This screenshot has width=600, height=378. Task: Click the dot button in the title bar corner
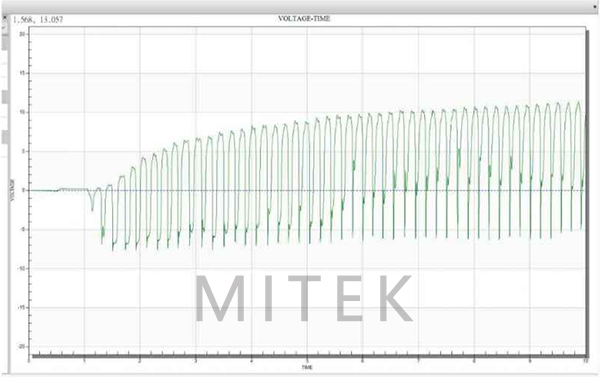595,7
